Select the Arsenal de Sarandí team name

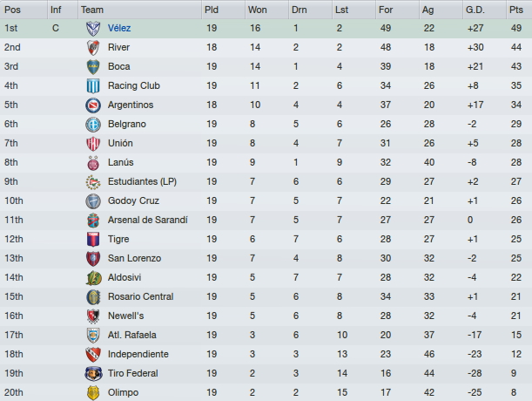pyautogui.click(x=148, y=221)
